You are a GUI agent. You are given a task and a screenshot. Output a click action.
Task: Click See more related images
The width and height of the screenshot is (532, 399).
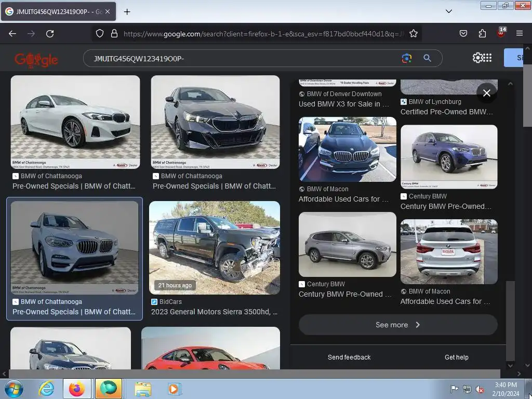click(398, 325)
